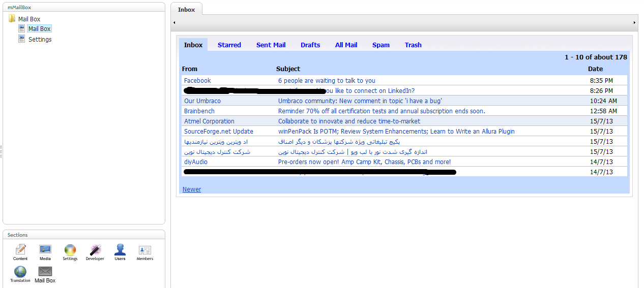Switch to the Inbox mail folder tab
The height and width of the screenshot is (288, 644).
193,45
